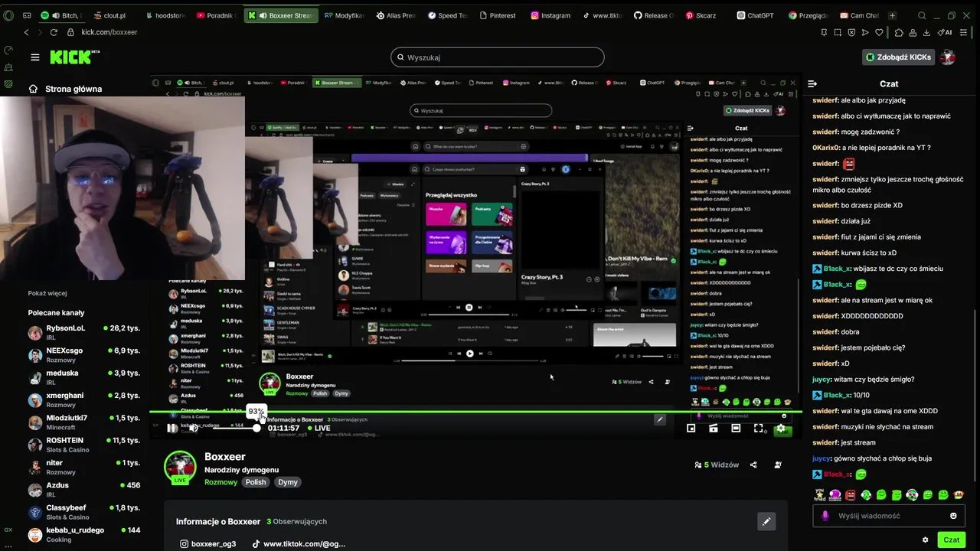Image resolution: width=980 pixels, height=551 pixels.
Task: Expand Pokaż więcej in the sidebar
Action: coord(47,293)
